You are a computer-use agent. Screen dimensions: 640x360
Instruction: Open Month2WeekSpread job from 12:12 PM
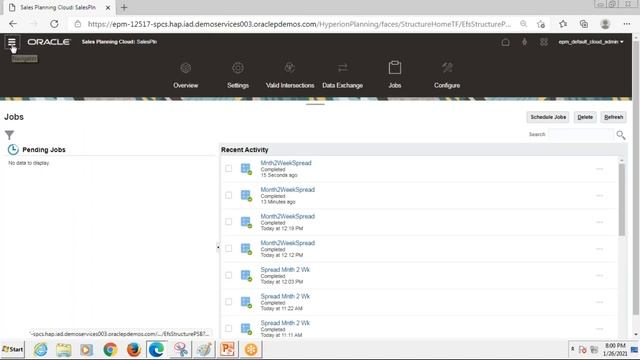point(287,243)
